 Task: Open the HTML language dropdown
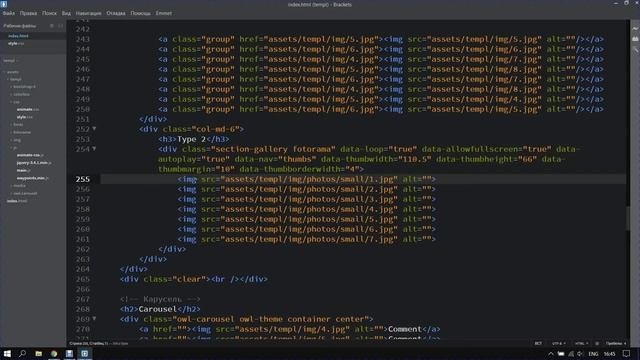pyautogui.click(x=581, y=343)
